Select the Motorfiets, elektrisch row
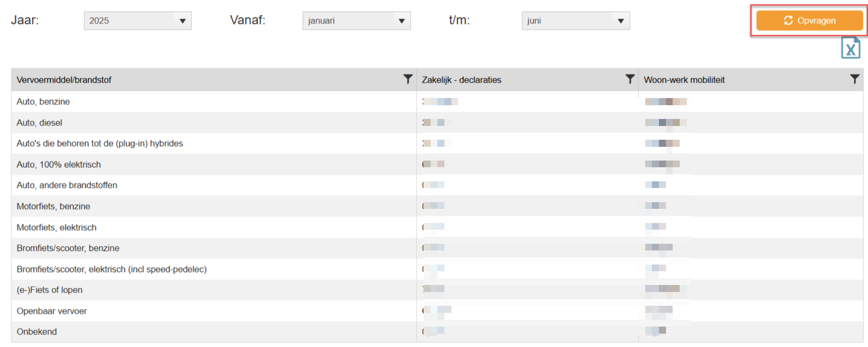This screenshot has height=347, width=868. 437,227
